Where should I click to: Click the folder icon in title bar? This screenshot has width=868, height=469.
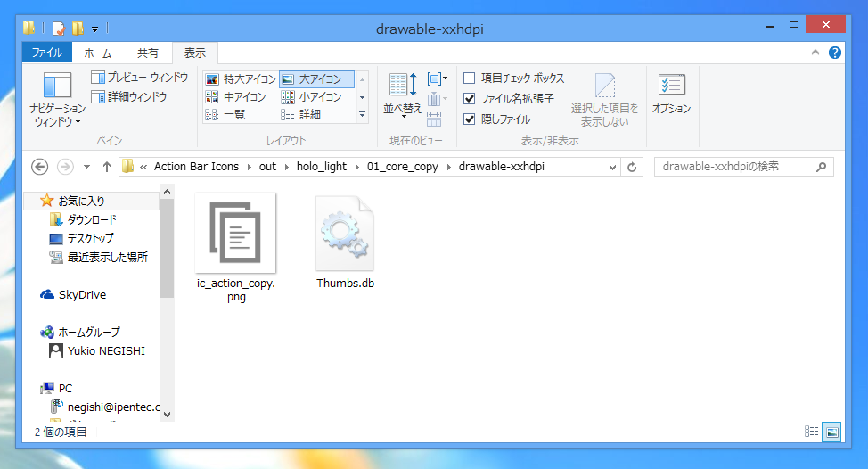click(x=29, y=27)
